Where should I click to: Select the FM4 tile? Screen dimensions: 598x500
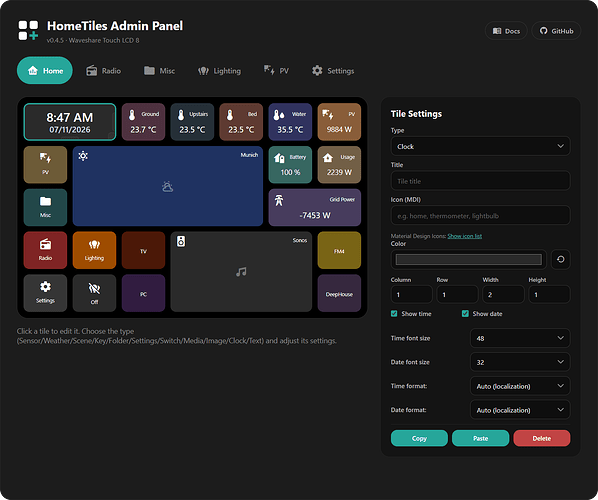[x=339, y=250]
